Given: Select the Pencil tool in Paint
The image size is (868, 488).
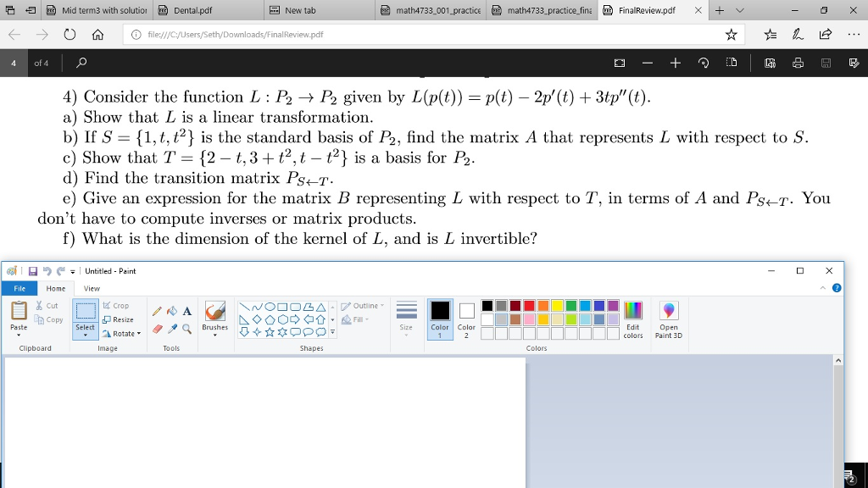Looking at the screenshot, I should [x=157, y=311].
